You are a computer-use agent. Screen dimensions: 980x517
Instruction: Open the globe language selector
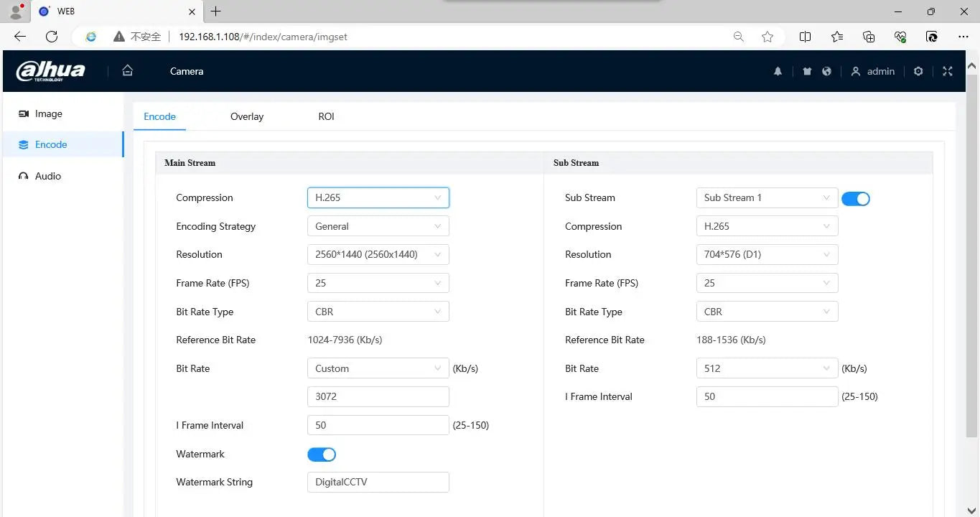(827, 71)
